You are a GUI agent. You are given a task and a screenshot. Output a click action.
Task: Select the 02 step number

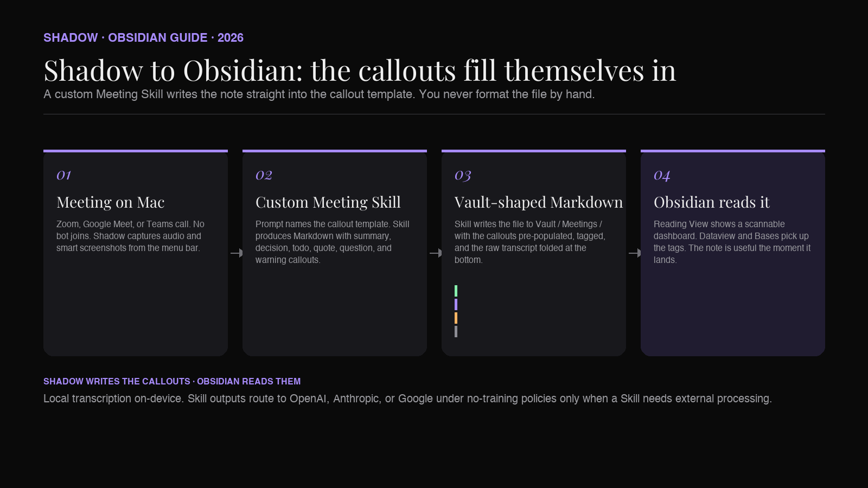click(264, 175)
